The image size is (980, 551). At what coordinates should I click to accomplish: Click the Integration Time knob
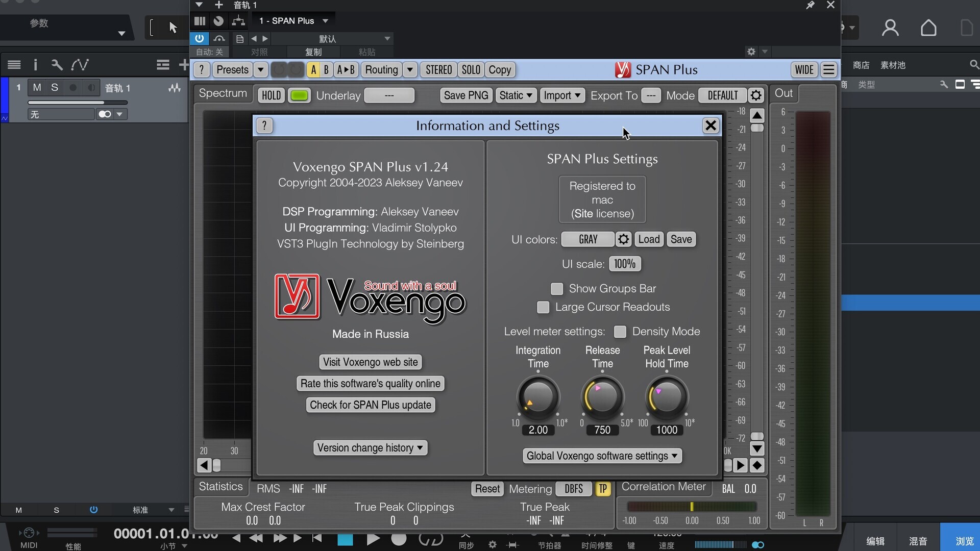pos(538,397)
